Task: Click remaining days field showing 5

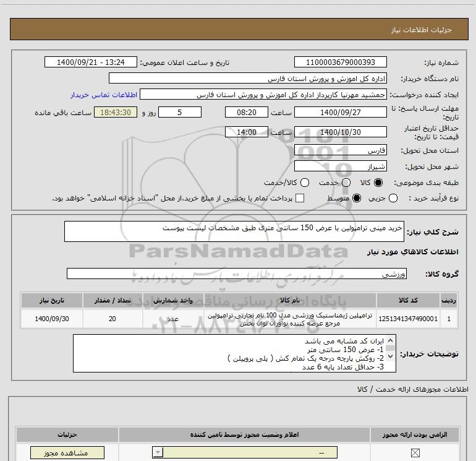Action: pos(180,113)
